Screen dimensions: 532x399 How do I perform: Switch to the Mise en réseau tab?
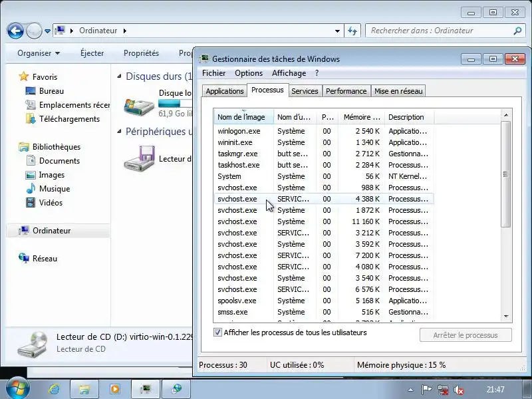tap(398, 91)
